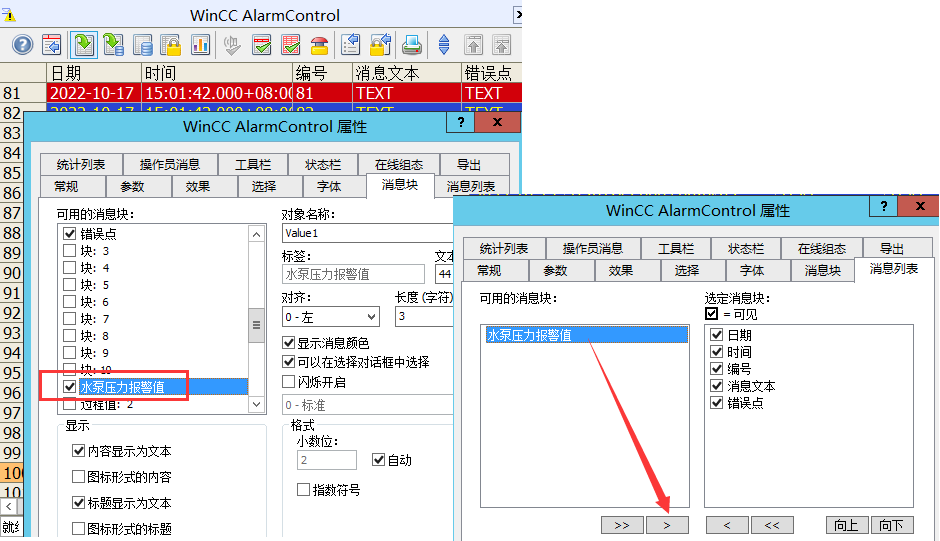Open 消息列表 tab in left dialog
The width and height of the screenshot is (940, 541).
coord(471,187)
